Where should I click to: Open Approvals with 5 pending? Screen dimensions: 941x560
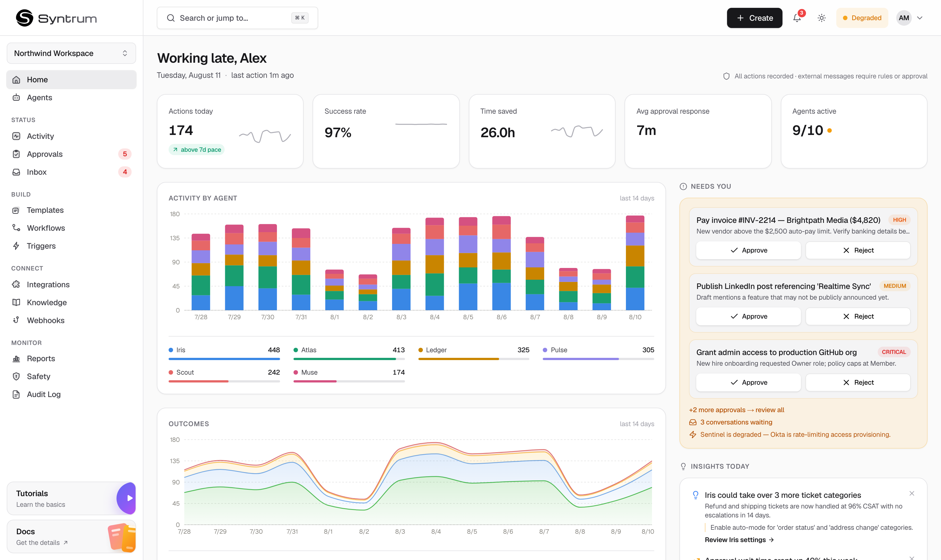pyautogui.click(x=71, y=154)
